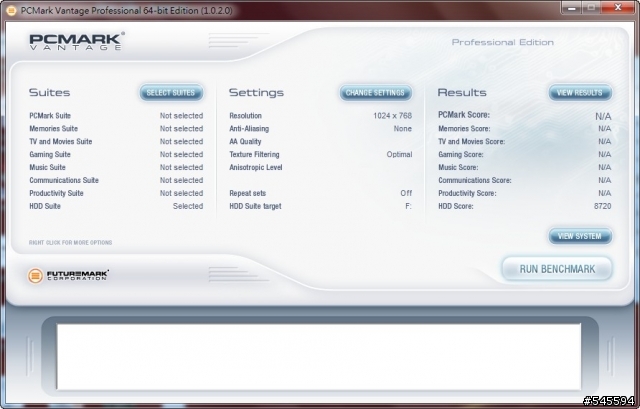This screenshot has height=409, width=640.
Task: Click the 1024 x 768 resolution value
Action: coord(393,116)
